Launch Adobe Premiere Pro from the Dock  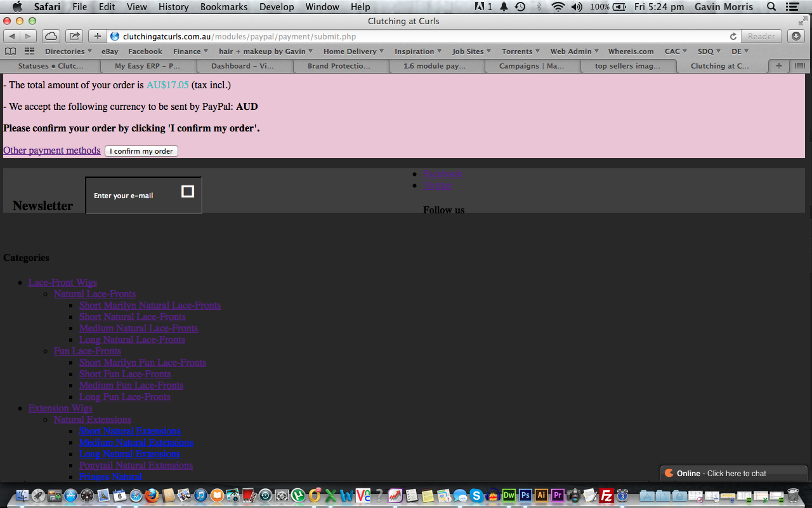[x=558, y=495]
